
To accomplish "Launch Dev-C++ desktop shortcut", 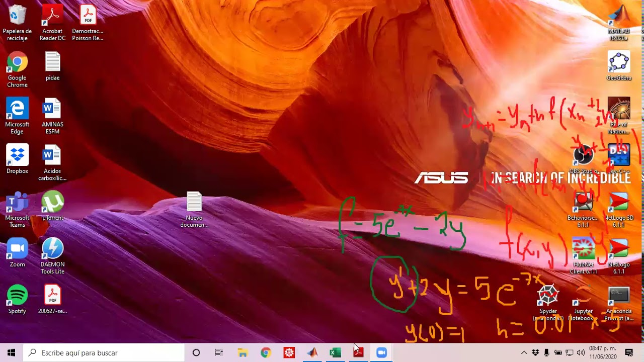I will pyautogui.click(x=619, y=159).
